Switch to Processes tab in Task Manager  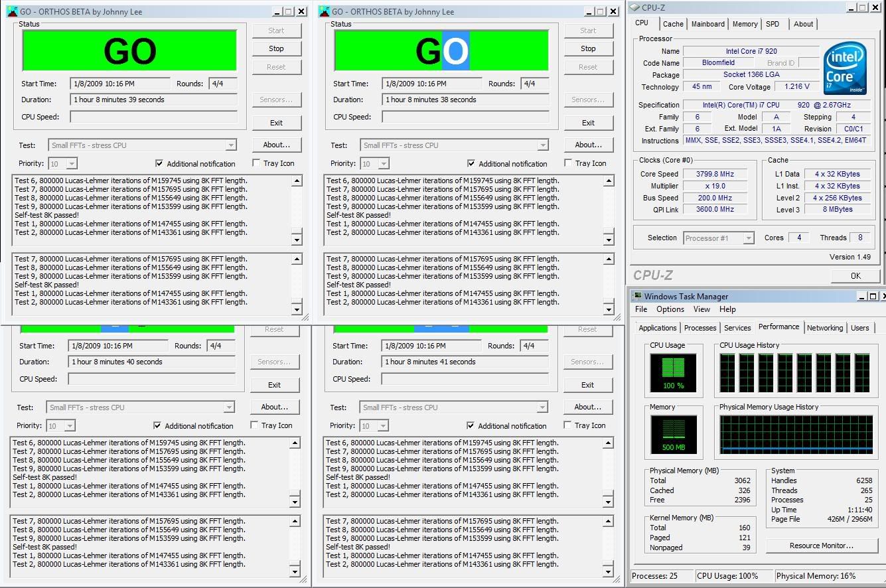(700, 328)
